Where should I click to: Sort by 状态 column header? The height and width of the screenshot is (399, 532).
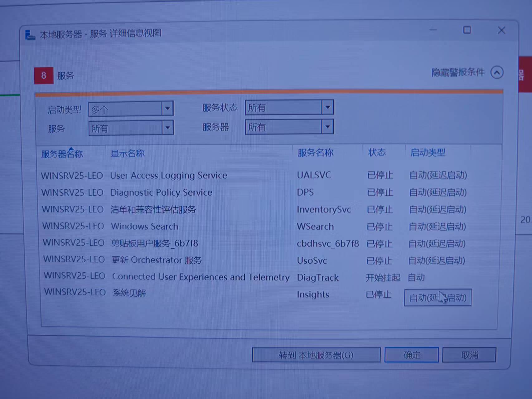point(377,153)
